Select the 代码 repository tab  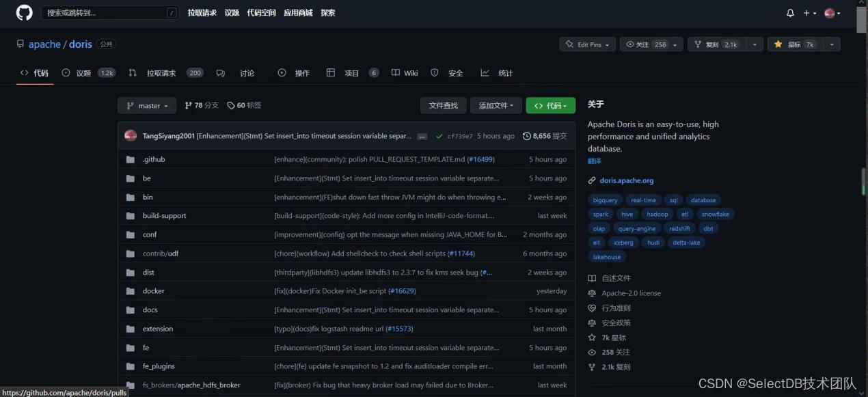coord(34,73)
